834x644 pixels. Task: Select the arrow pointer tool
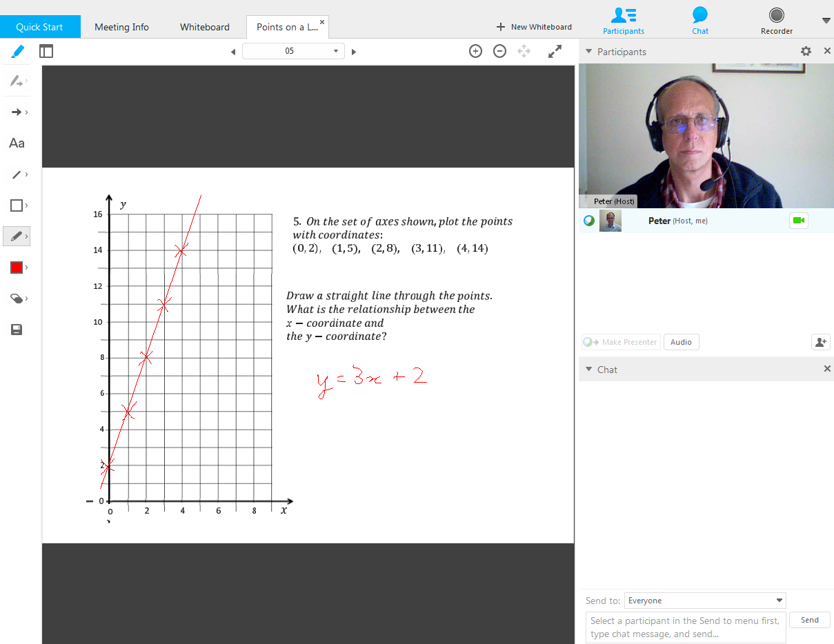17,112
